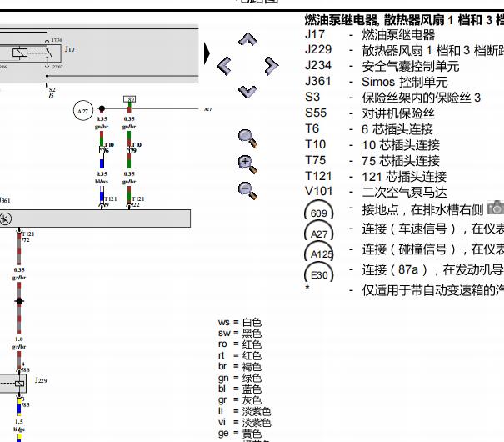Click the color code ws = 白色

tap(240, 322)
